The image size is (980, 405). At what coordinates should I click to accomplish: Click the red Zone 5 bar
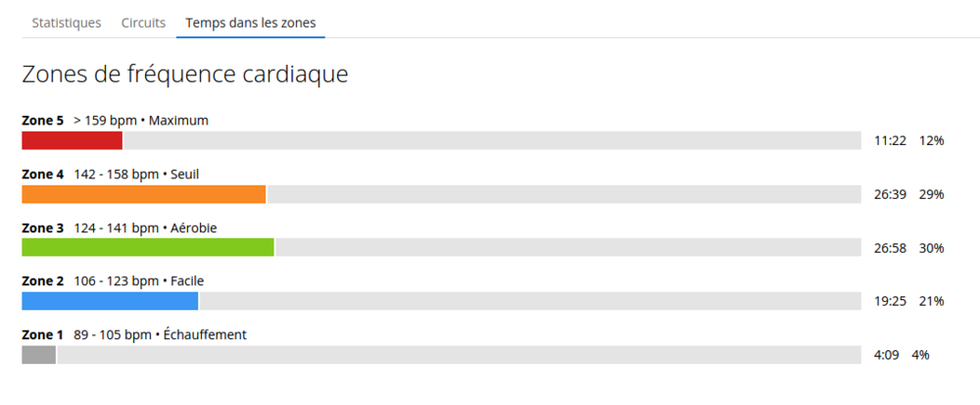(x=72, y=140)
